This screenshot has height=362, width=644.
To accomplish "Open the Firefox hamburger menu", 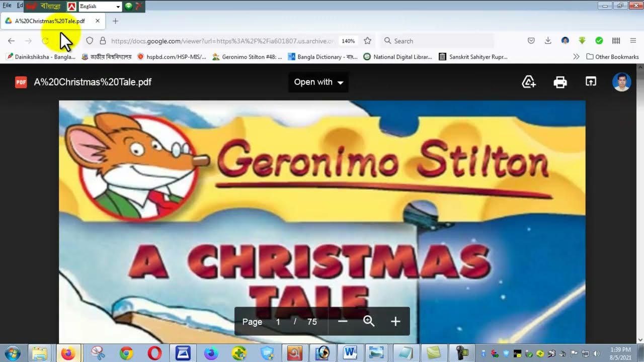I will coord(633,41).
